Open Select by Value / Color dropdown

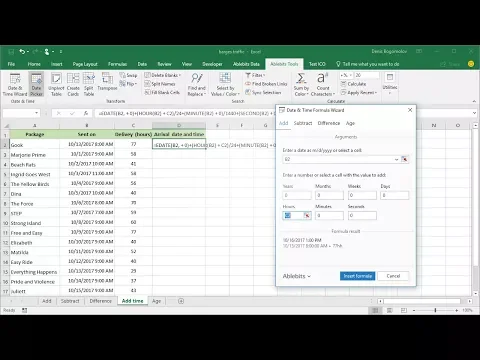pos(225,85)
